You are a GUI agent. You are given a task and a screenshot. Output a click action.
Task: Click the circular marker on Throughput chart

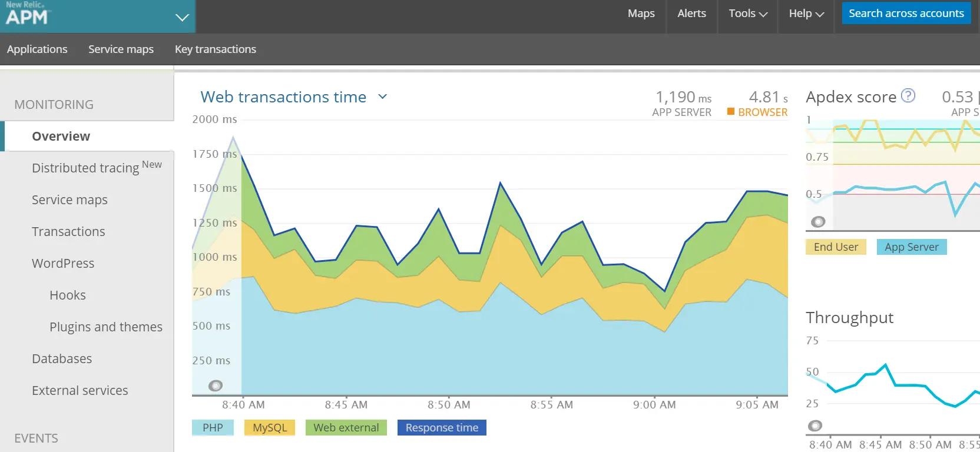click(x=815, y=426)
